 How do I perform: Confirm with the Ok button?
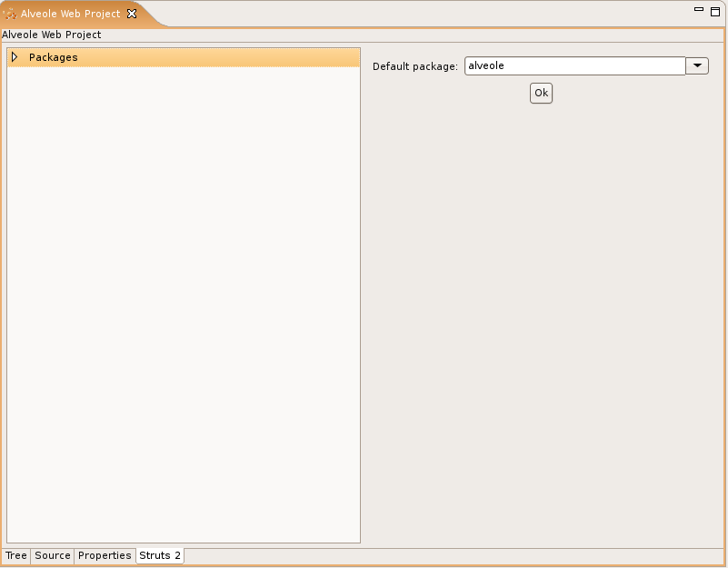pyautogui.click(x=541, y=93)
